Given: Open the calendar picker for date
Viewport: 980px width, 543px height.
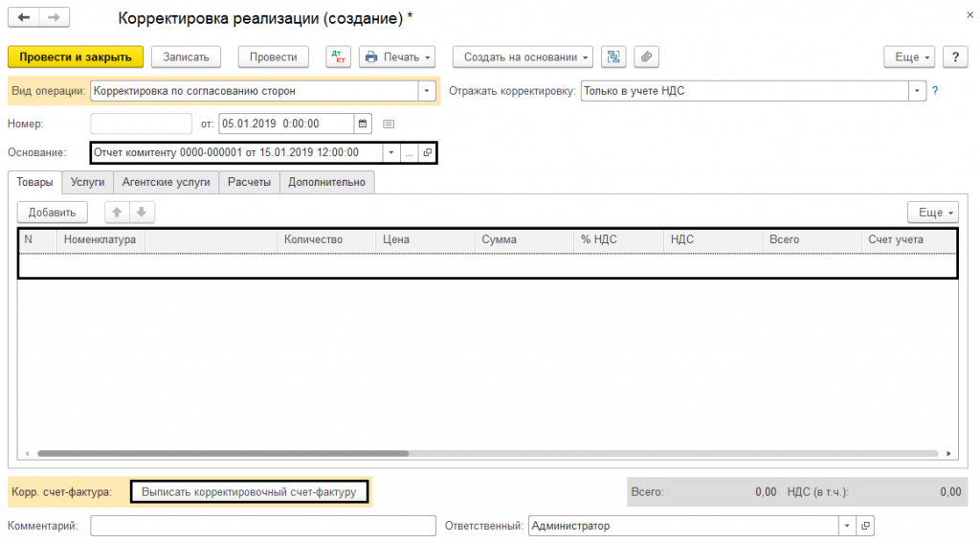Looking at the screenshot, I should pos(362,124).
